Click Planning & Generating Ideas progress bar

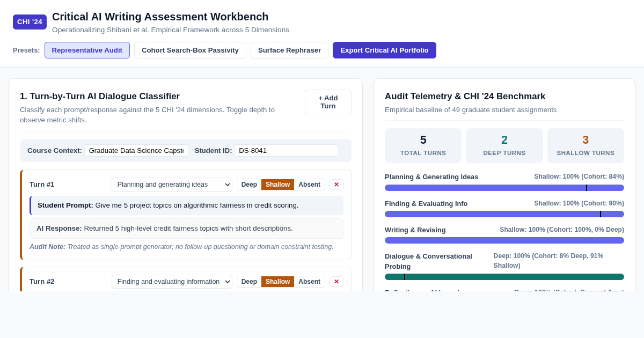click(504, 188)
